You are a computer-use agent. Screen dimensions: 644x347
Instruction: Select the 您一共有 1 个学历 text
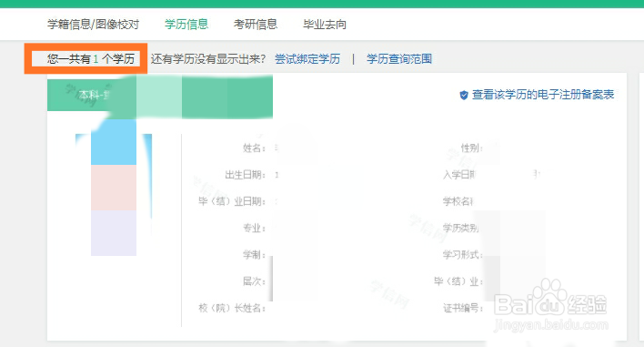[x=91, y=59]
